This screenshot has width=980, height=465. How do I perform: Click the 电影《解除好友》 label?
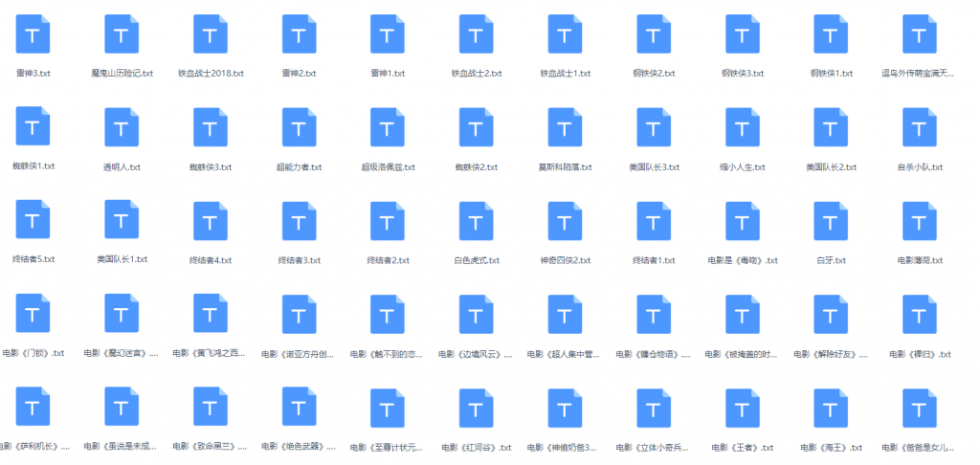[x=831, y=354]
